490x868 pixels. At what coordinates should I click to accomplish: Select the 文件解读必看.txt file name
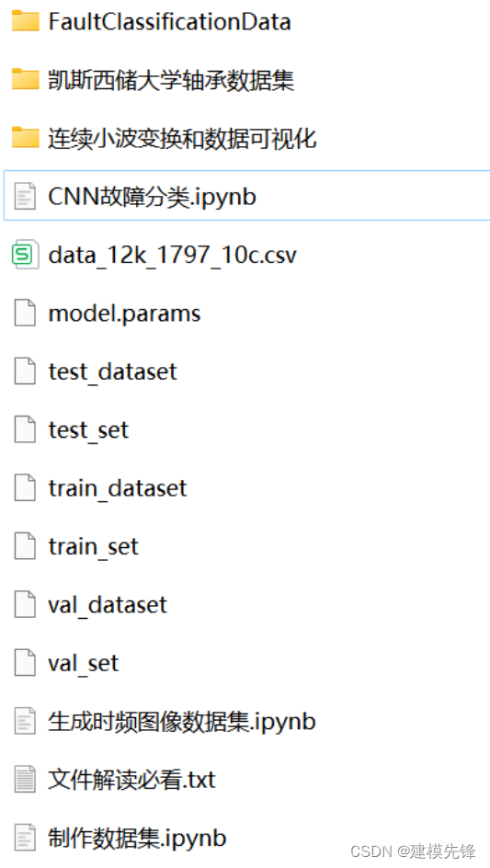(131, 779)
